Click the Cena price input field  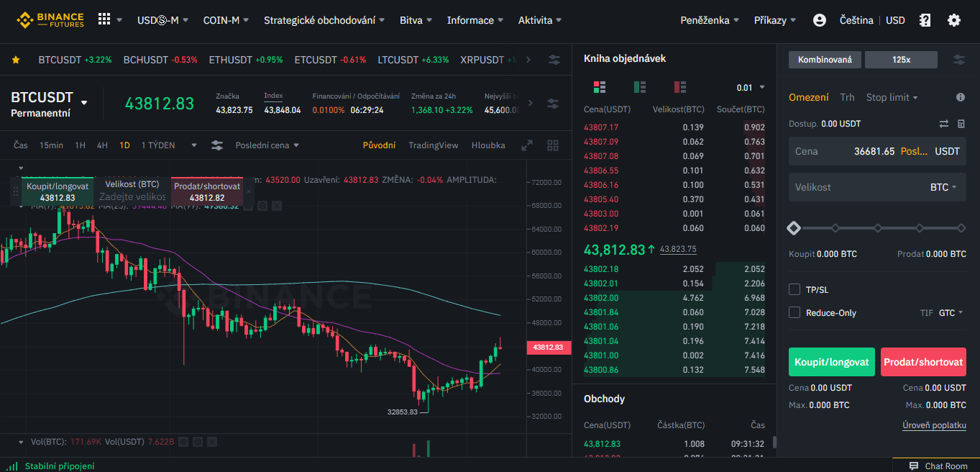877,151
